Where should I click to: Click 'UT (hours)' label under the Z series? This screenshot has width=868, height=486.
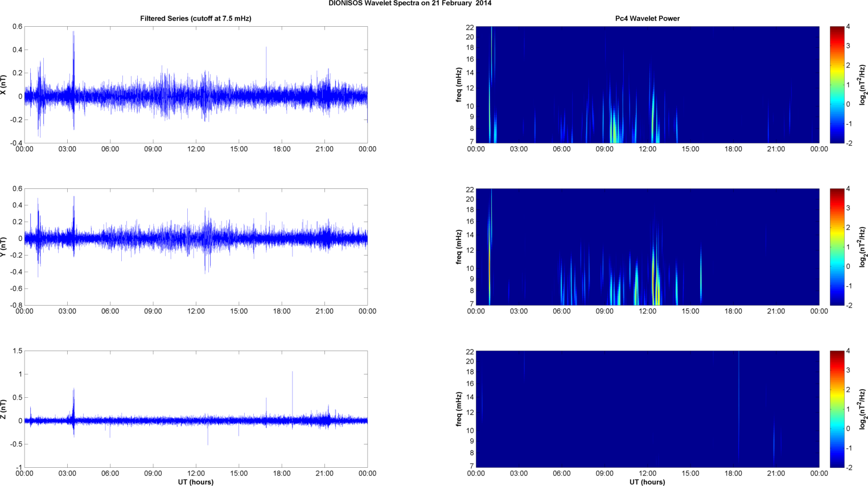[x=196, y=482]
